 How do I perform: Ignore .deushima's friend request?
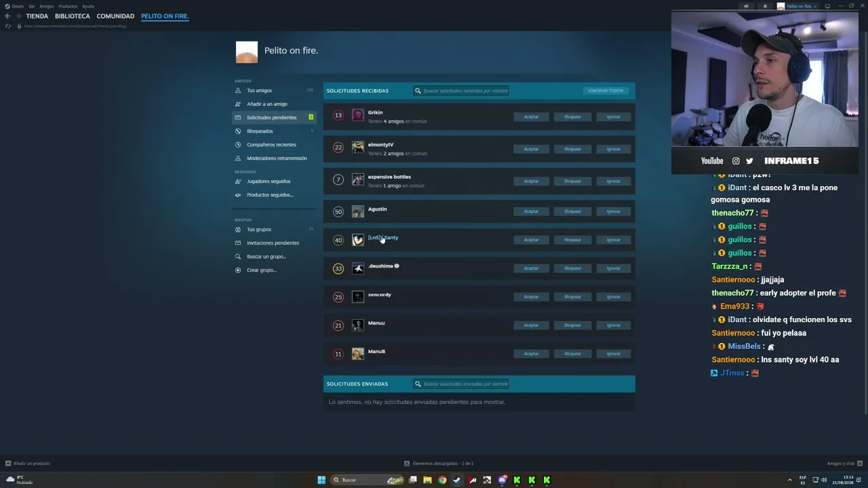pos(614,268)
